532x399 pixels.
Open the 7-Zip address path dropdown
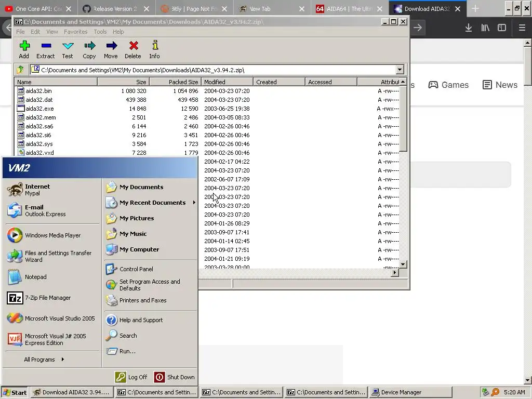(x=400, y=70)
